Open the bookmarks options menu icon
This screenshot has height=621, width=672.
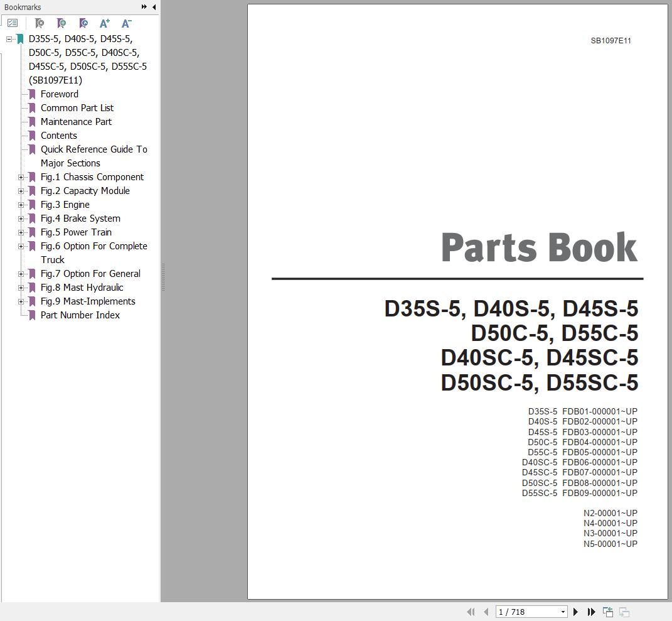13,23
